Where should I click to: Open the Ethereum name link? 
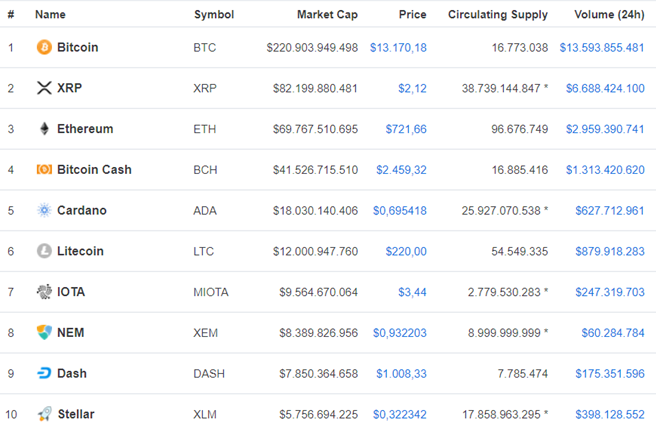pos(85,129)
